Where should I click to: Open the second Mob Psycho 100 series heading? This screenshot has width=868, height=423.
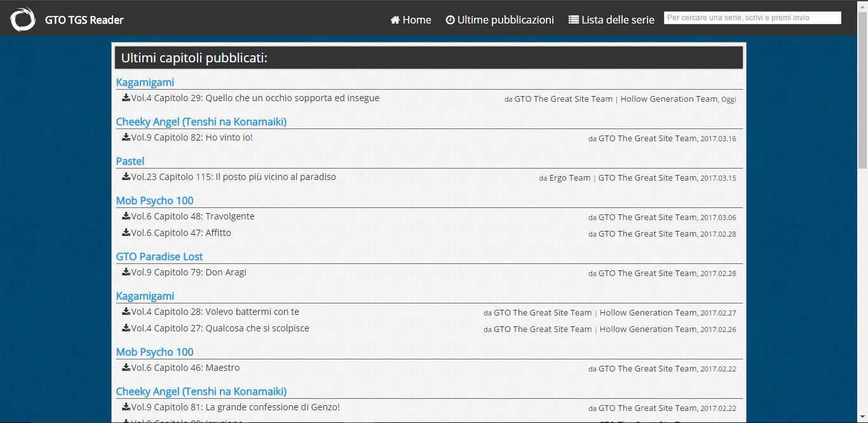coord(154,352)
